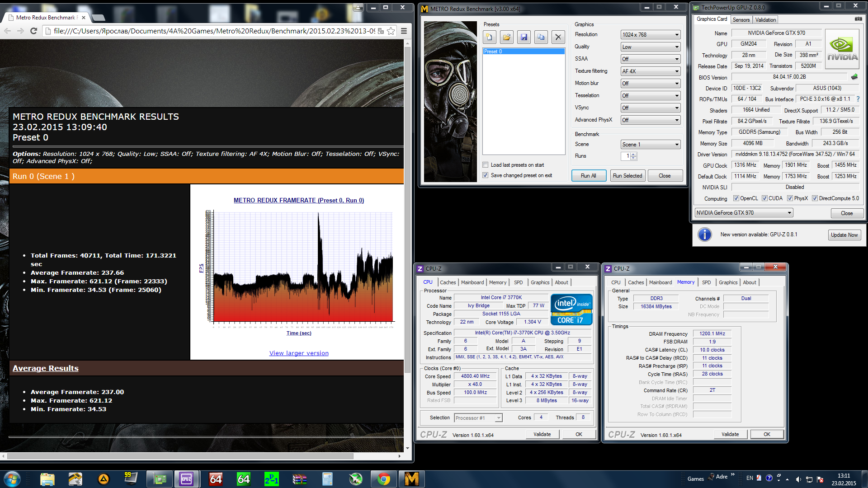Toggle the CUDA computing checkbox
This screenshot has height=488, width=868.
(x=764, y=198)
